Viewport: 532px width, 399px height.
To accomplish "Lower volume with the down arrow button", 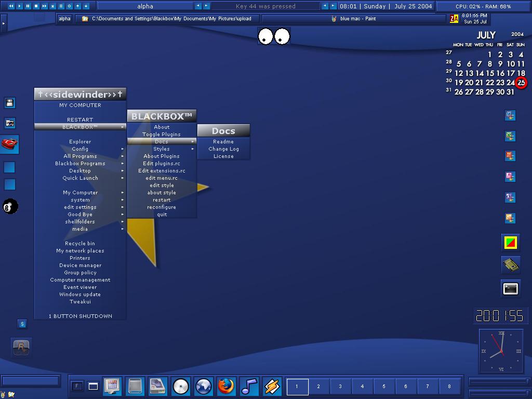I will point(86,6).
